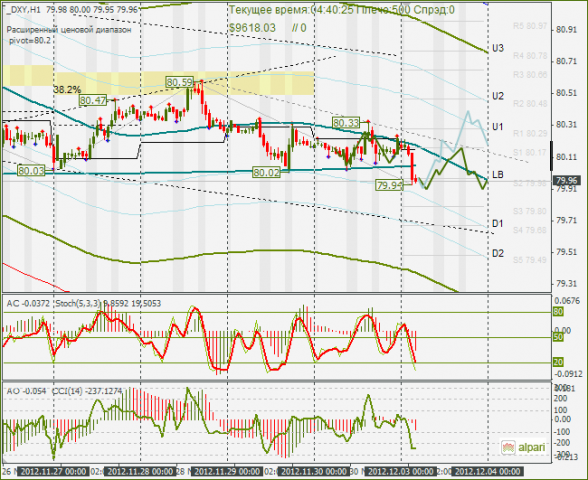The height and width of the screenshot is (480, 588).
Task: Click the 38.2% Fibonacci label
Action: (x=67, y=90)
